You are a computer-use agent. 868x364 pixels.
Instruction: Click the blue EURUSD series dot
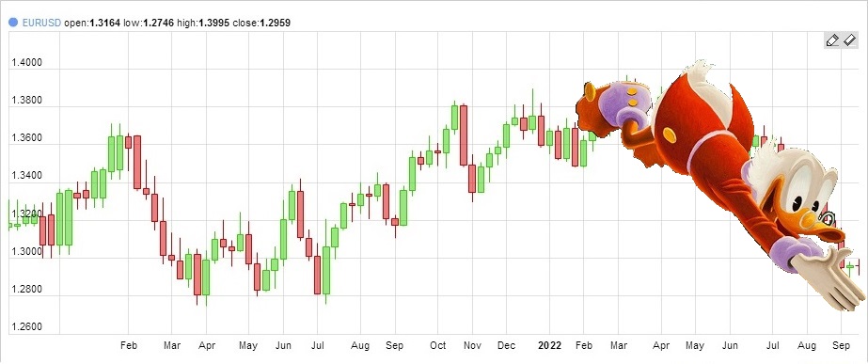[14, 23]
